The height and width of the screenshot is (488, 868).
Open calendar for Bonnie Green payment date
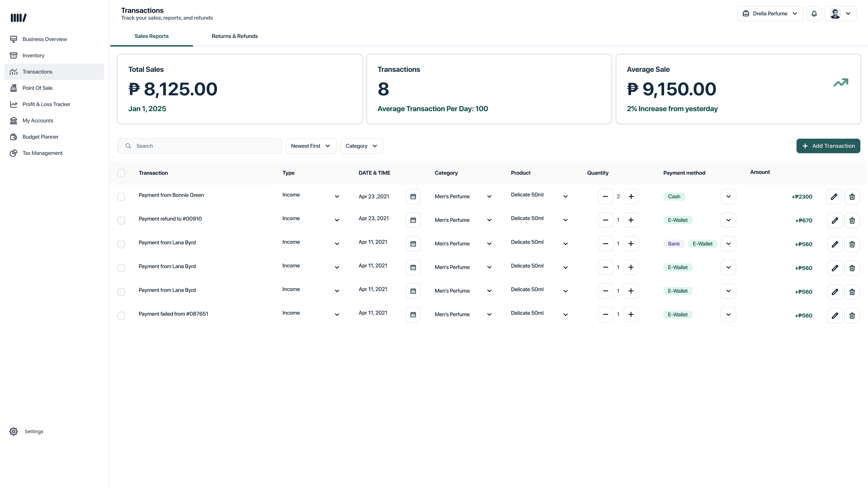click(413, 197)
